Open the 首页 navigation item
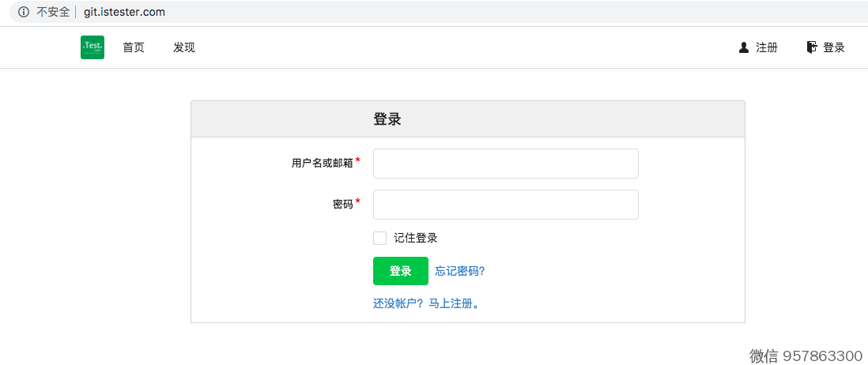This screenshot has width=868, height=365. tap(134, 47)
